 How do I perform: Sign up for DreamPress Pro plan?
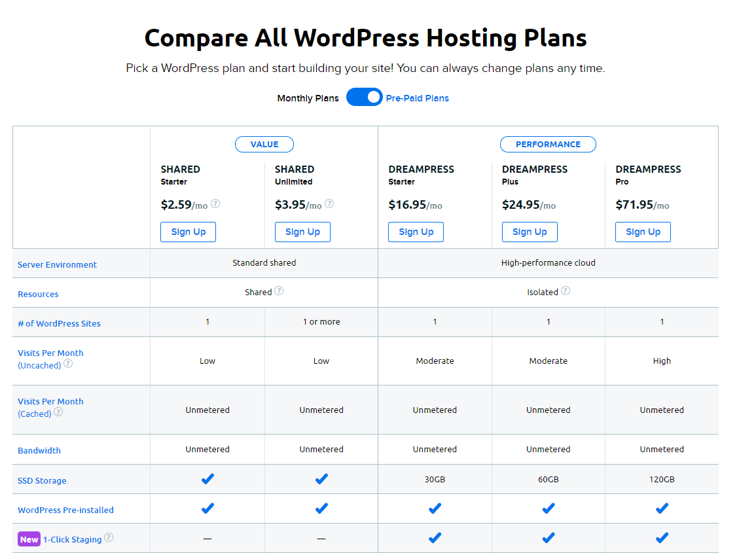pos(643,232)
